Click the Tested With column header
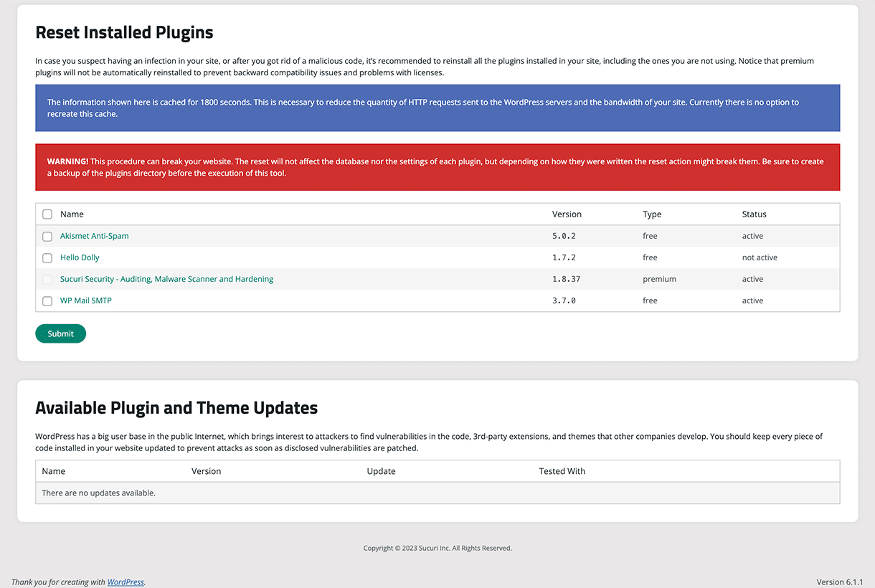 (562, 471)
